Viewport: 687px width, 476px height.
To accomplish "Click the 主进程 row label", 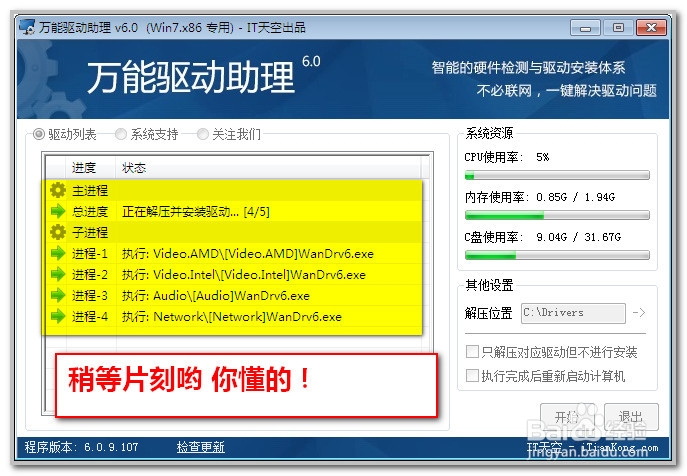I will click(x=90, y=191).
